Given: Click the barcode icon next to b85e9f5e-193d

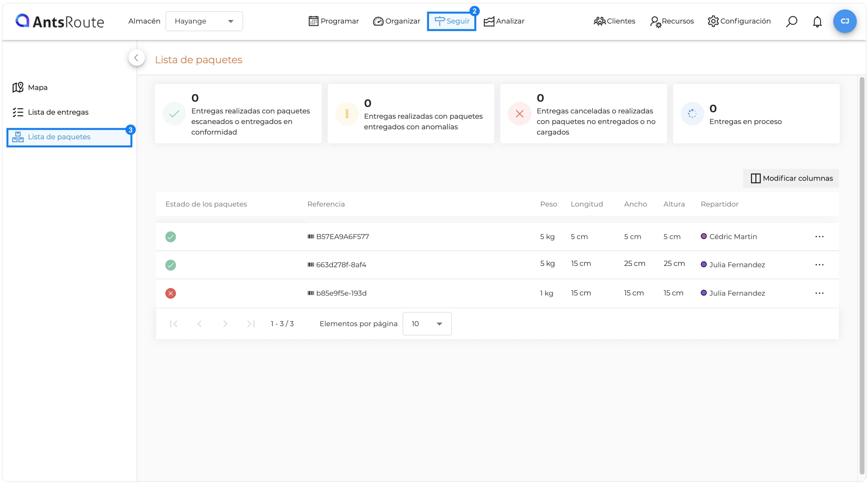Looking at the screenshot, I should click(311, 293).
